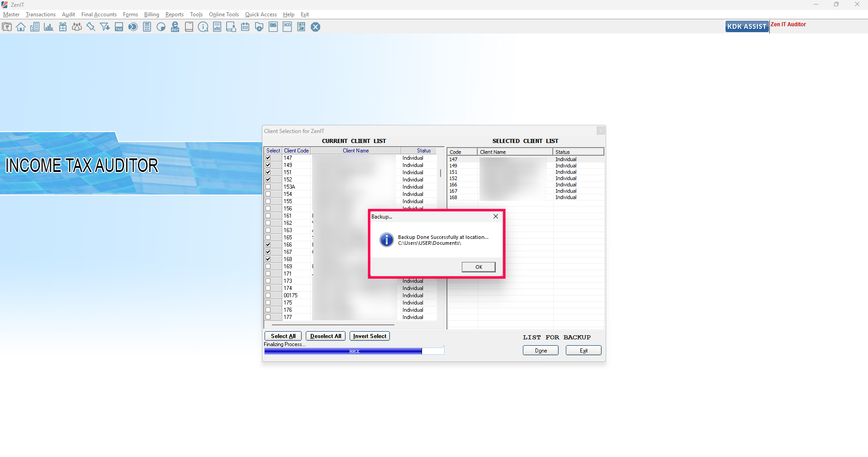Click the backup progress bar
The height and width of the screenshot is (457, 868).
tap(354, 351)
